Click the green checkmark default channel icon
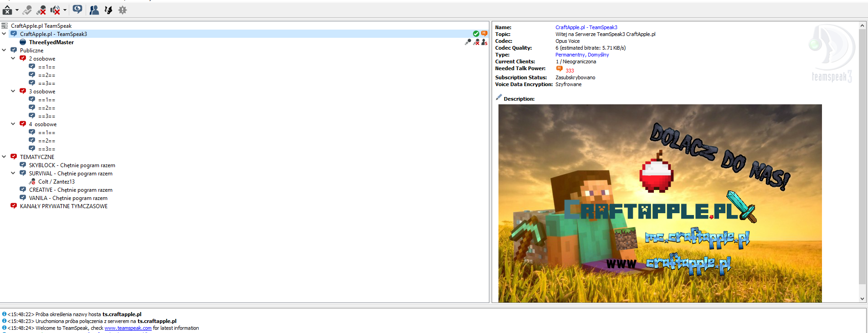This screenshot has width=868, height=333. pyautogui.click(x=476, y=34)
